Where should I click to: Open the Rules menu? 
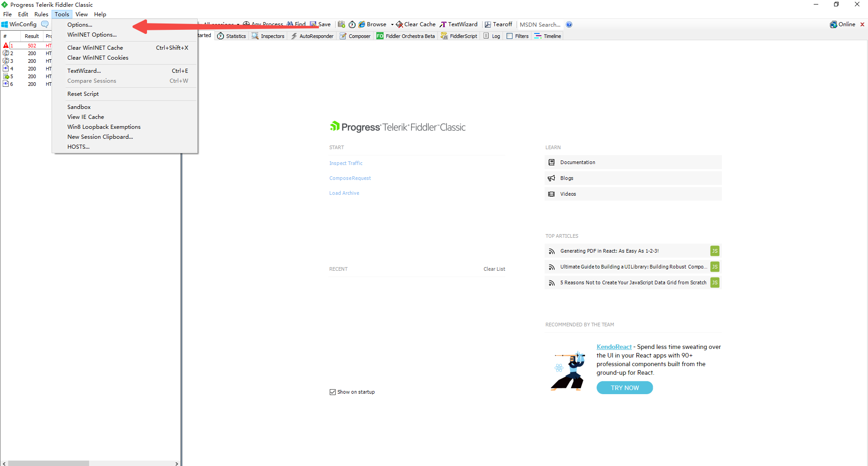click(41, 14)
